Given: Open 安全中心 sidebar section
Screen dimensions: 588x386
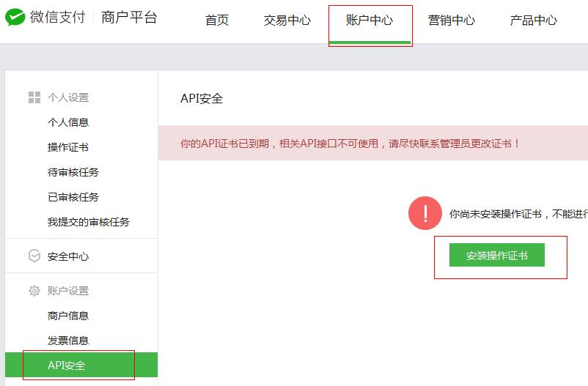Looking at the screenshot, I should (68, 256).
